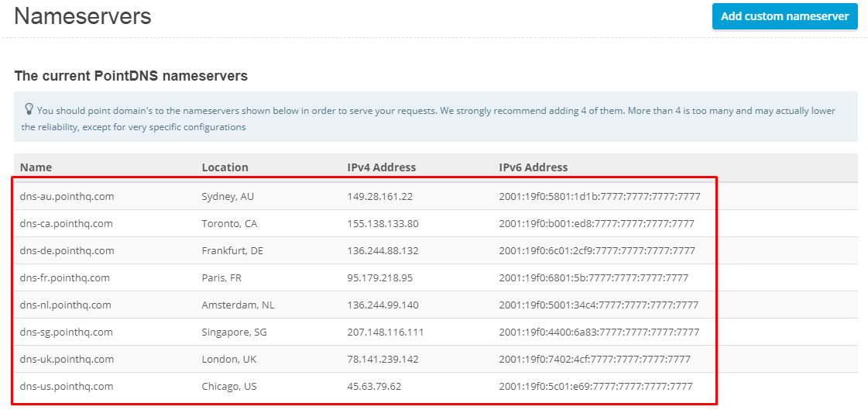Screen dimensions: 868x410
Task: Select the Chicago IPv6 address 2001:19f0:5c01:e69
Action: click(595, 386)
